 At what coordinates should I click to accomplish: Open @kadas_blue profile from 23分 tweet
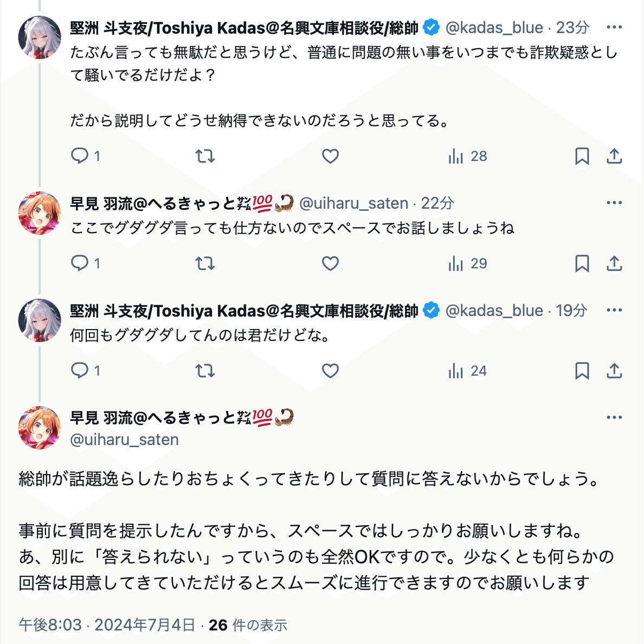[494, 27]
